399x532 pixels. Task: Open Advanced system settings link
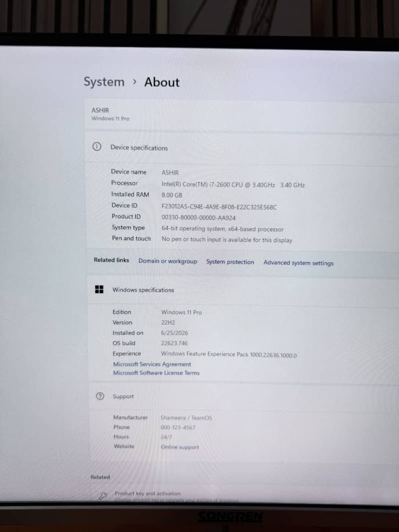click(299, 263)
